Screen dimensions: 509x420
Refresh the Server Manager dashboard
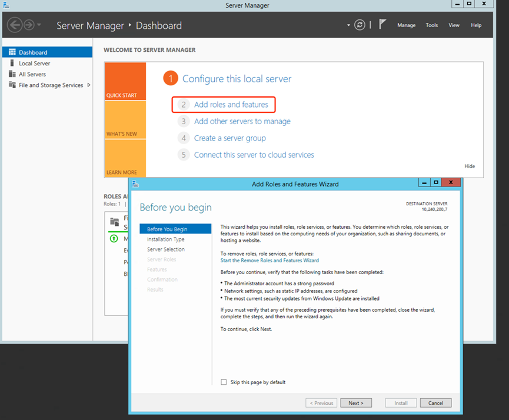pyautogui.click(x=360, y=25)
